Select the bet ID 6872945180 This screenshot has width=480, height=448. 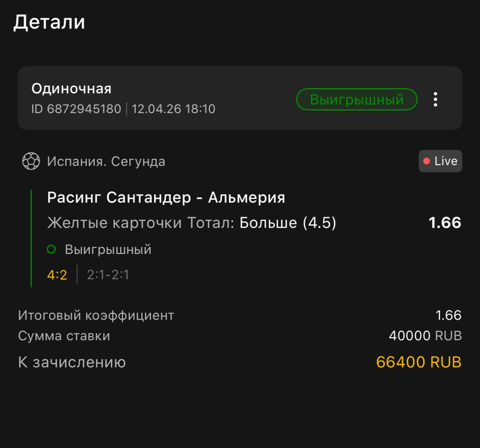76,109
